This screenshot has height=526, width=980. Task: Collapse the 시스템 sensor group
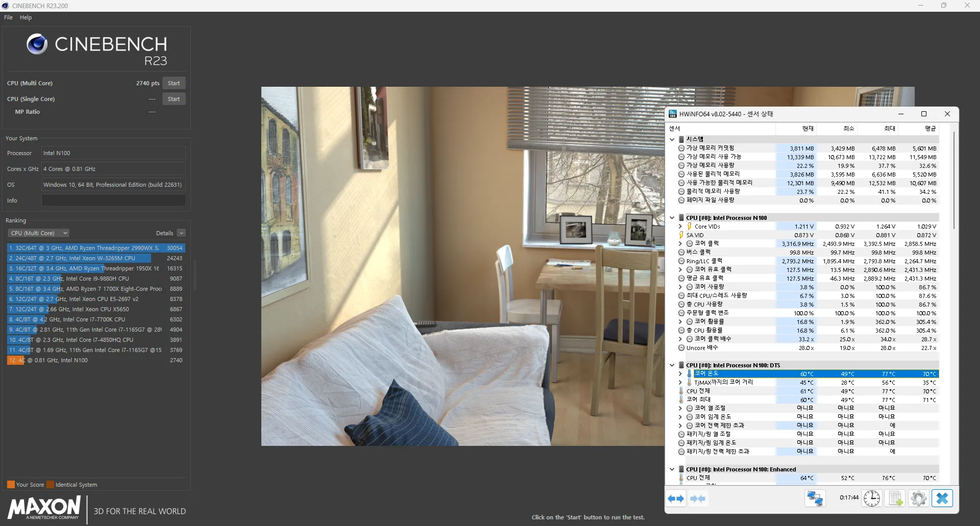672,139
